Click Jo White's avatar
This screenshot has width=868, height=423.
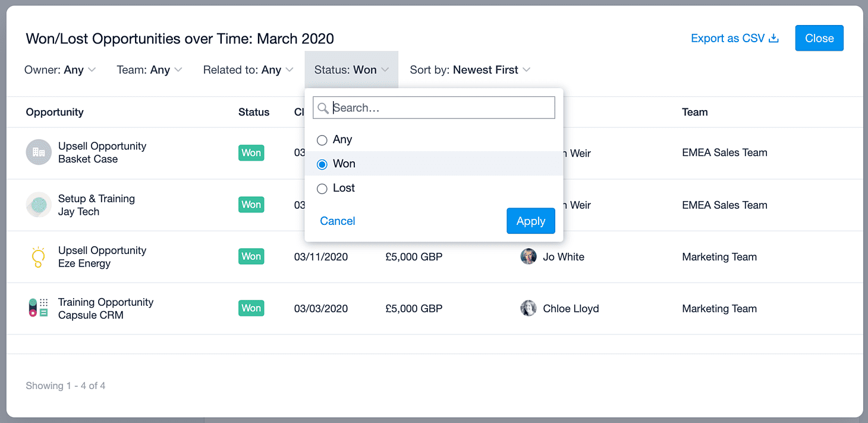529,256
